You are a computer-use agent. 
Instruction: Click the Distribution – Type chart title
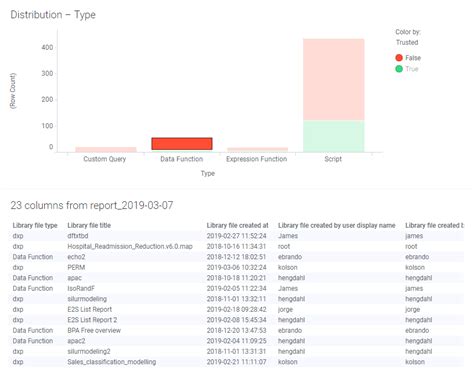tap(53, 15)
